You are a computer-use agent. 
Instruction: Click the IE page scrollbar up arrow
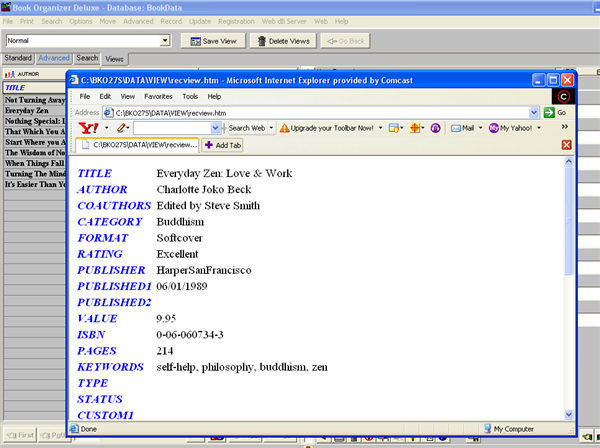569,161
